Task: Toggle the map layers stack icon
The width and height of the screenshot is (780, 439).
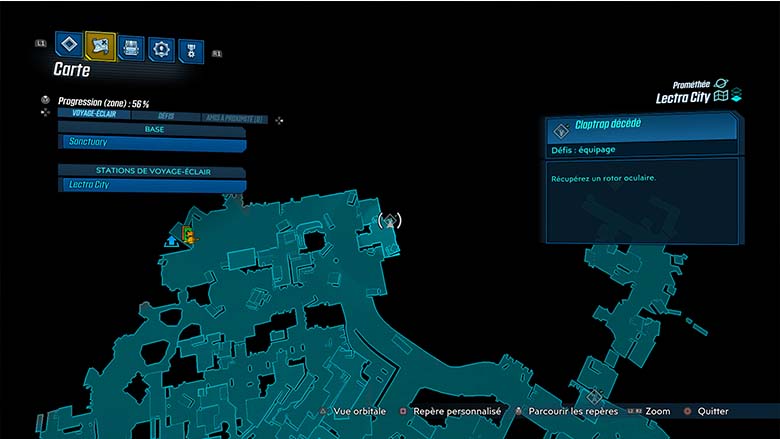Action: [x=737, y=96]
